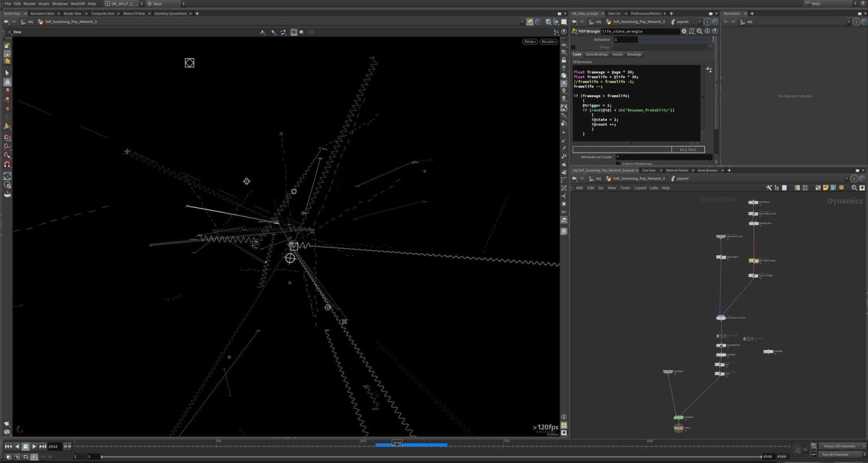Enable the Enforce Prototypes checkbox
The height and width of the screenshot is (463, 868).
click(x=617, y=164)
